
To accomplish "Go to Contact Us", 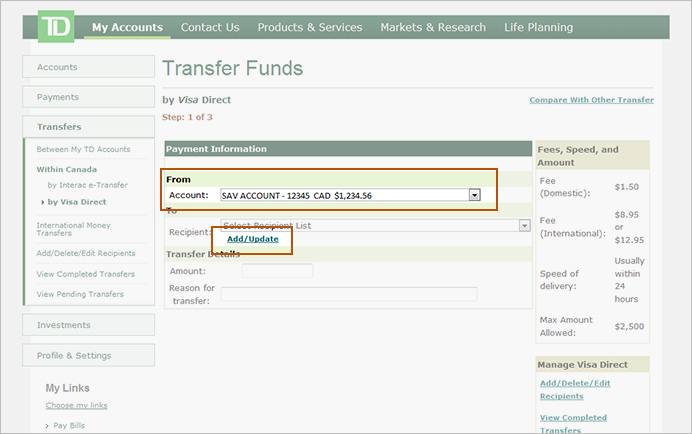I will point(210,27).
